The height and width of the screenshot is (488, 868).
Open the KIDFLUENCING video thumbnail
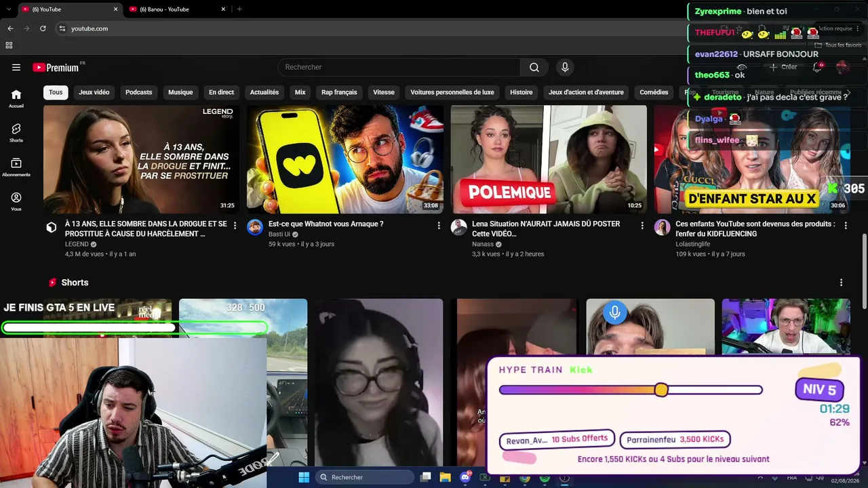(x=752, y=159)
